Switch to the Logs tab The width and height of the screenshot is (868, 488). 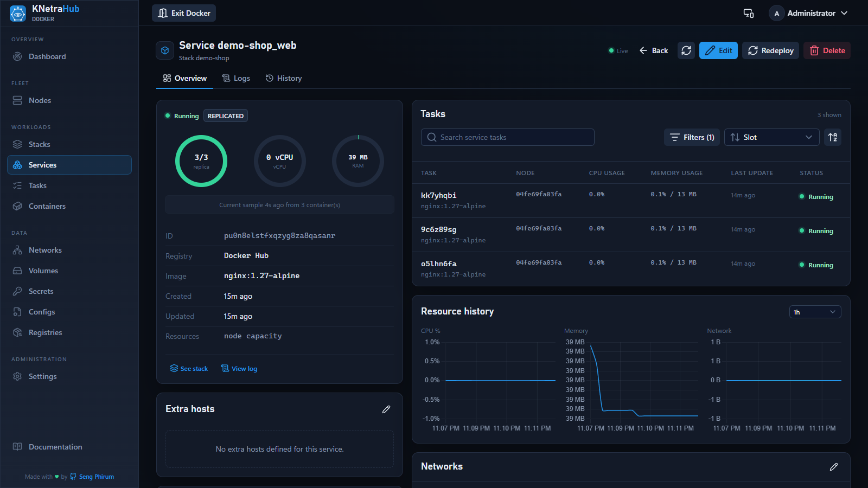(x=236, y=78)
